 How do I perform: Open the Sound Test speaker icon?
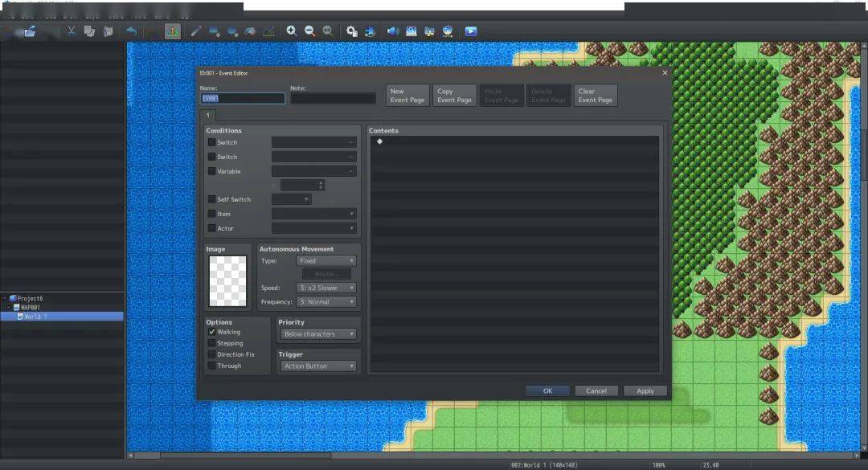click(x=392, y=31)
